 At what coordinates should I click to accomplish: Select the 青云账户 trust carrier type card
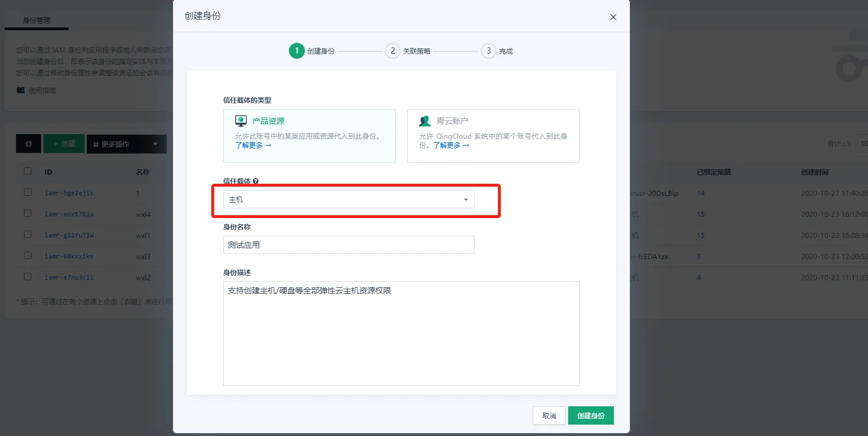pos(493,136)
